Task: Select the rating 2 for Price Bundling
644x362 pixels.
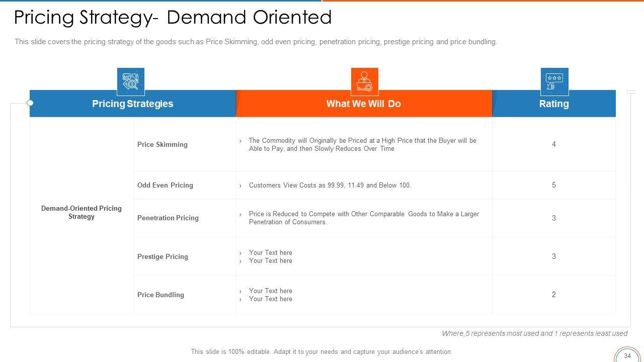Action: [x=554, y=295]
